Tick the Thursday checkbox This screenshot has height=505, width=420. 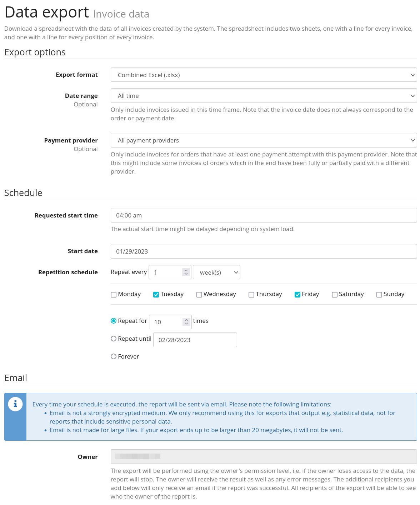[251, 295]
